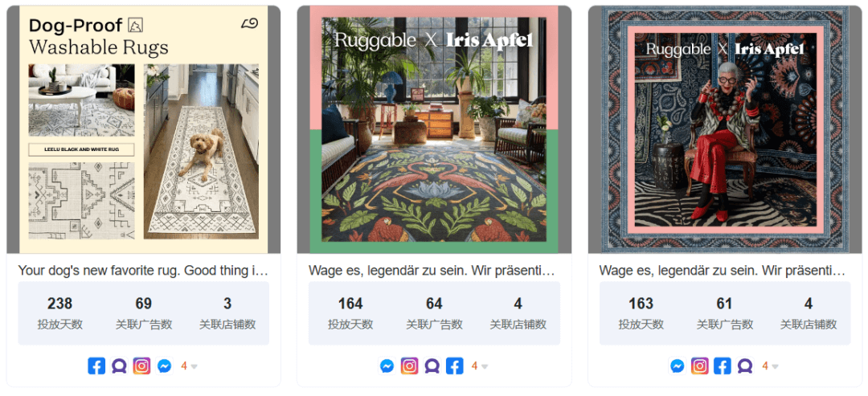This screenshot has height=396, width=868.
Task: Click Instagram icon on middle card
Action: click(410, 365)
